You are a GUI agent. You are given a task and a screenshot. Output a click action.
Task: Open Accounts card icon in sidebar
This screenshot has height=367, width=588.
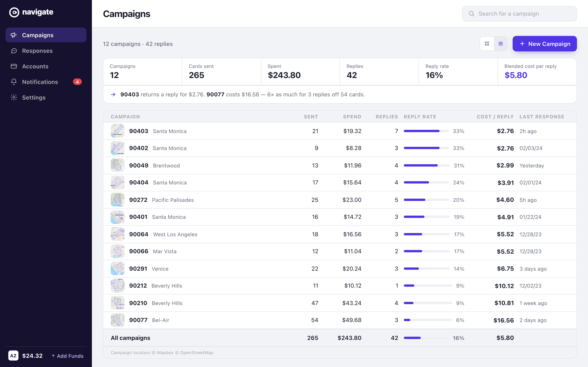pyautogui.click(x=14, y=66)
